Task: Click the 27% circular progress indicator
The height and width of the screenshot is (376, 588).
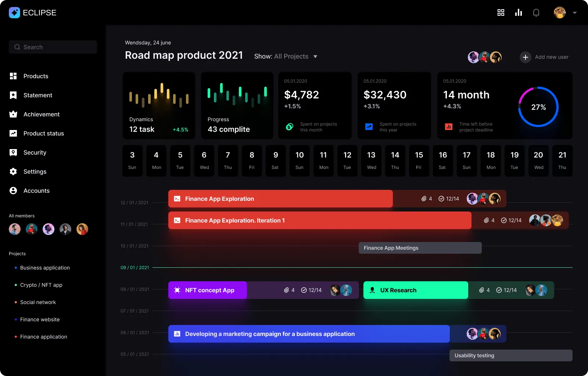Action: [x=538, y=107]
